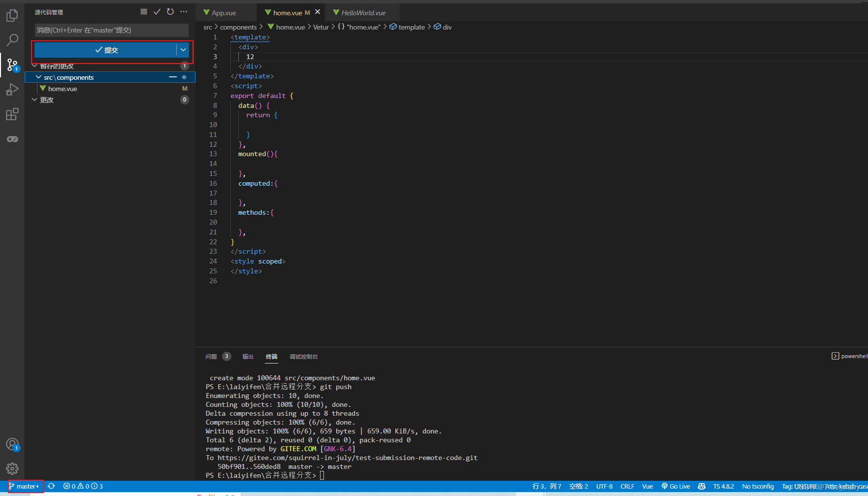Image resolution: width=868 pixels, height=496 pixels.
Task: Open the Accounts icon in activity bar
Action: point(12,444)
